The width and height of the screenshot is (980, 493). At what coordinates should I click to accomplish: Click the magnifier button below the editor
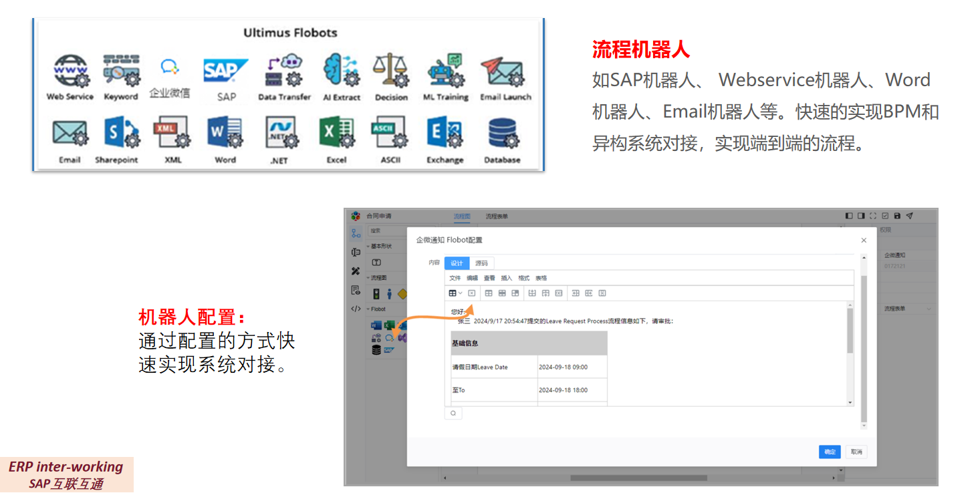tap(453, 414)
